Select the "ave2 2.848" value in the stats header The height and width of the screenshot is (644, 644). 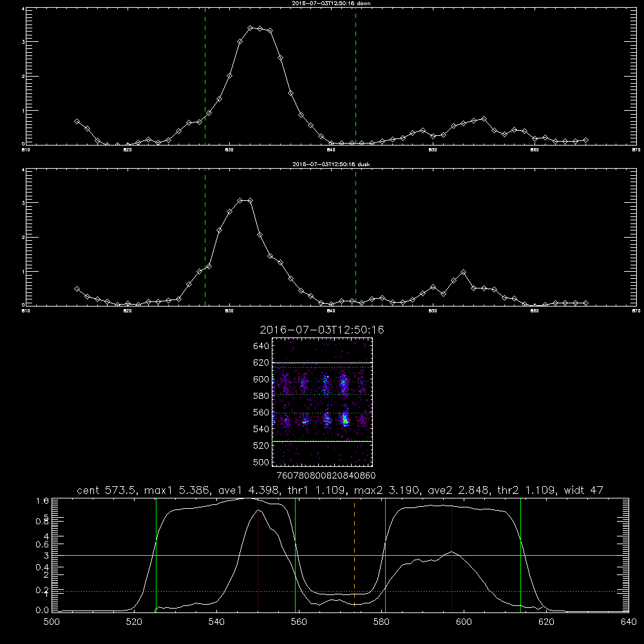tap(459, 490)
